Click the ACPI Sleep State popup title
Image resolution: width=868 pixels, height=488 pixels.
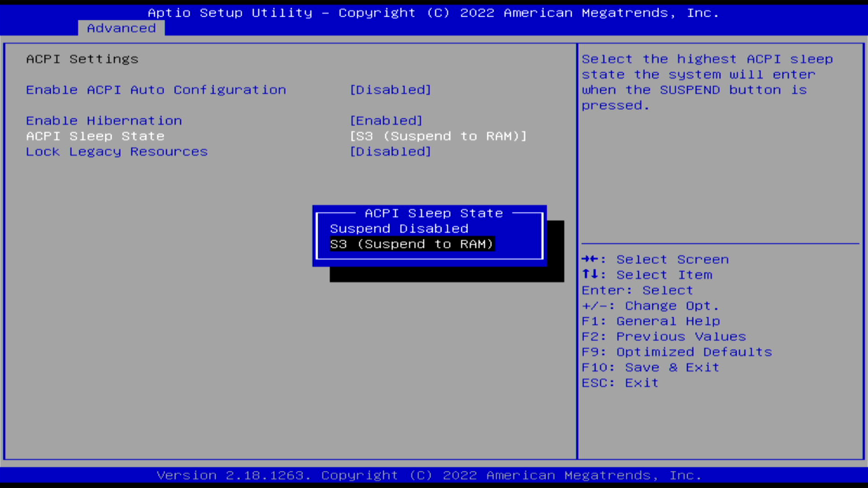coord(434,213)
